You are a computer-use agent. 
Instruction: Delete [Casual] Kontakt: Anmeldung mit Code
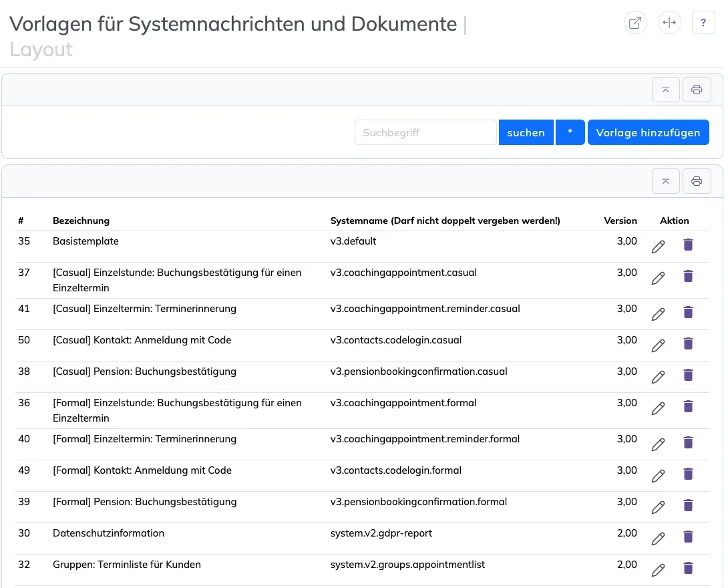tap(688, 343)
